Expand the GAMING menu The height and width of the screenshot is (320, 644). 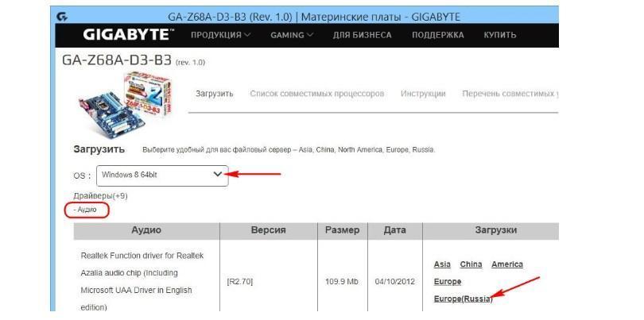pos(292,35)
